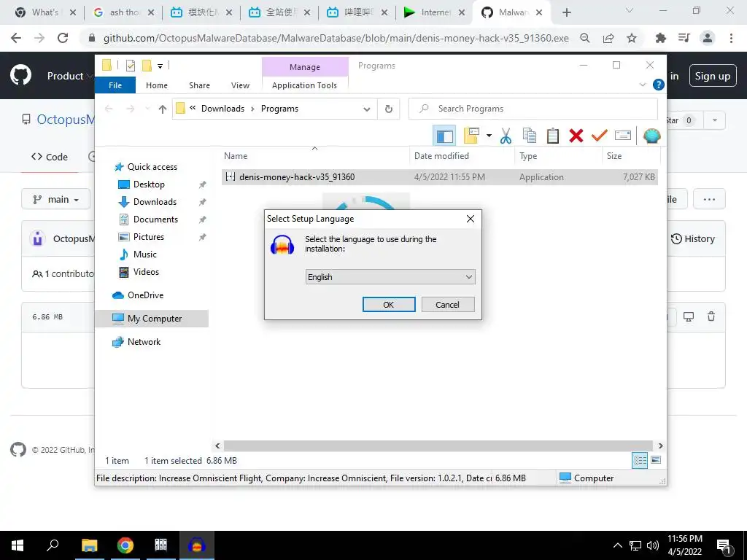Viewport: 747px width, 560px height.
Task: Click the Explorer help question mark icon
Action: pos(659,85)
